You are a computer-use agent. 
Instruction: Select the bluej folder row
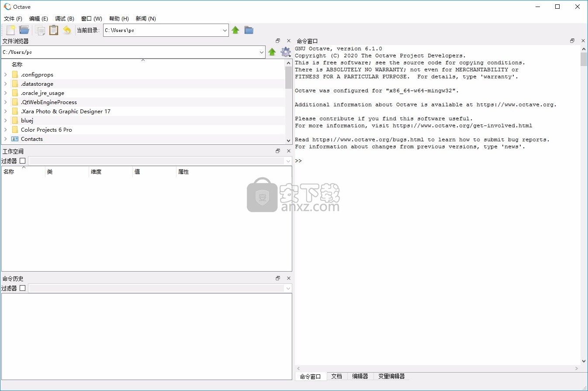coord(143,121)
